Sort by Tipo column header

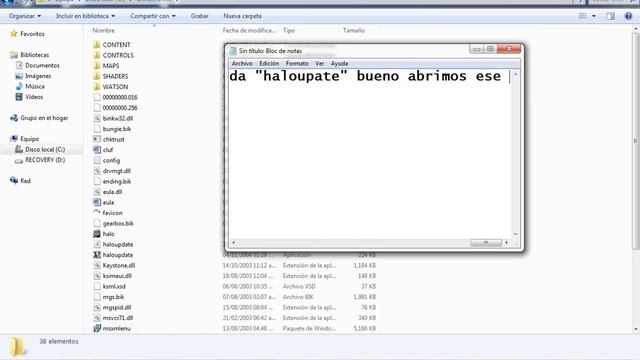coord(289,30)
